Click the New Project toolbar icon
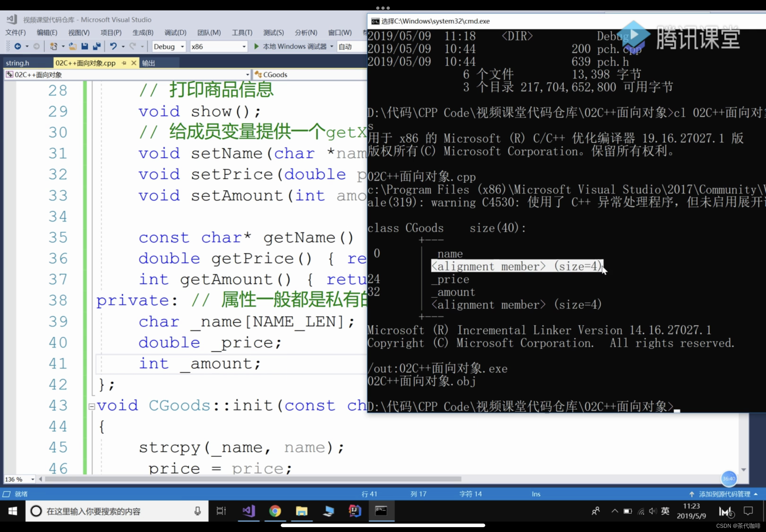 [53, 46]
